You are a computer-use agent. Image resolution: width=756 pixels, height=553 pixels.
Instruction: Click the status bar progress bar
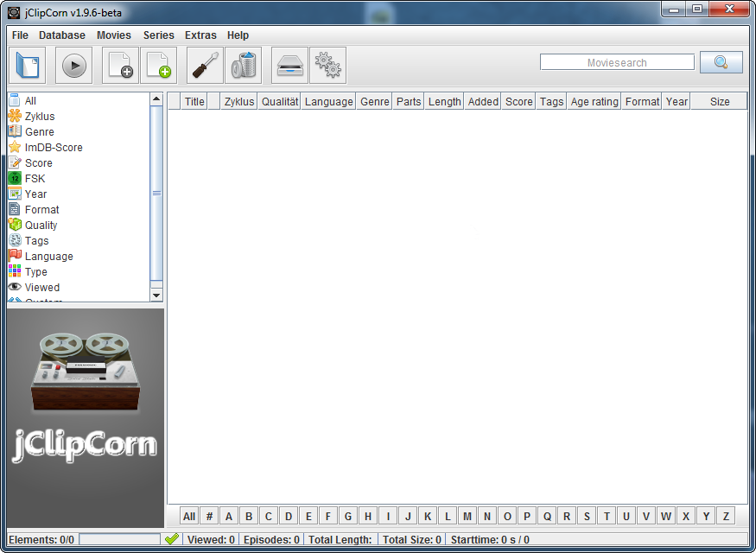click(x=119, y=539)
